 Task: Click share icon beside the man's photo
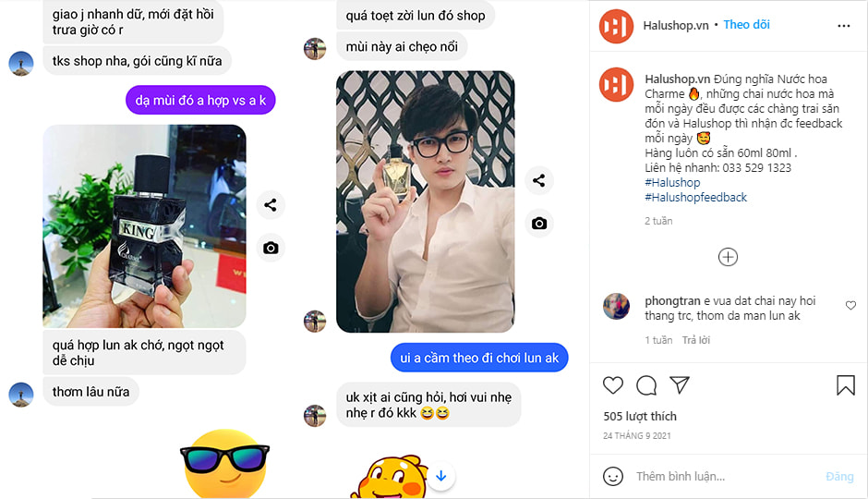tap(539, 180)
